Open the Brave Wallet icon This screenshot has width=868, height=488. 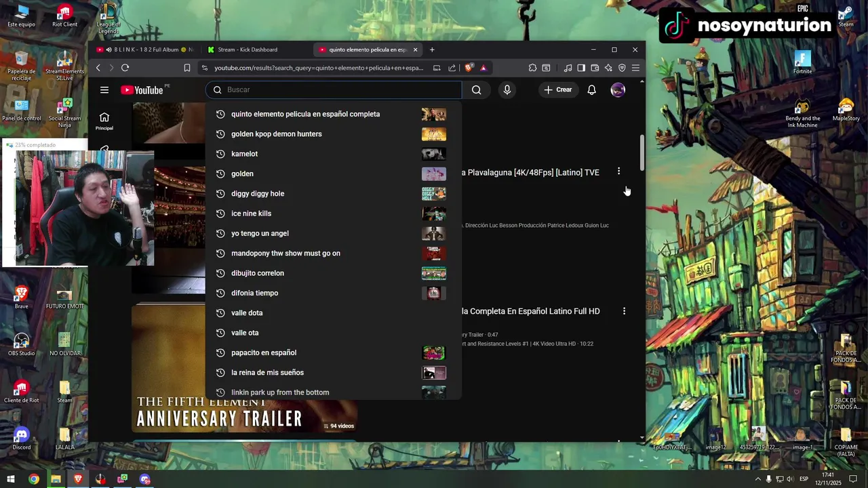pyautogui.click(x=595, y=68)
